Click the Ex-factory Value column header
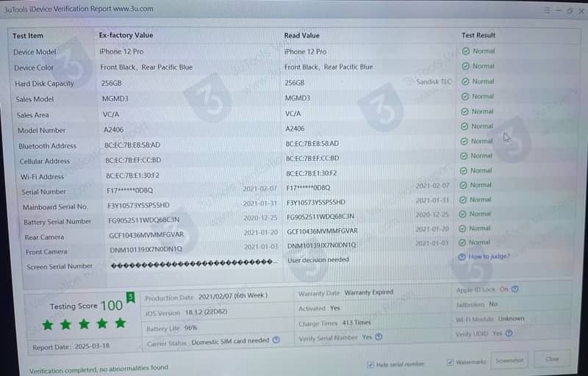Image resolution: width=588 pixels, height=376 pixels. (126, 35)
